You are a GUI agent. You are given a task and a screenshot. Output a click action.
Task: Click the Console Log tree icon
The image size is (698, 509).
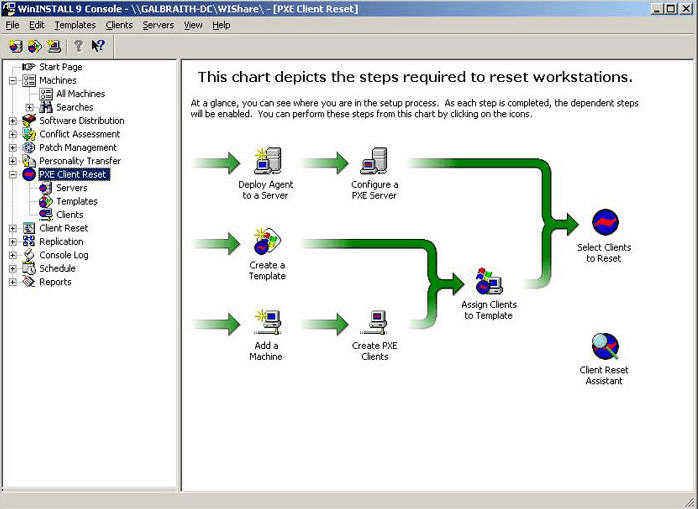click(x=29, y=255)
